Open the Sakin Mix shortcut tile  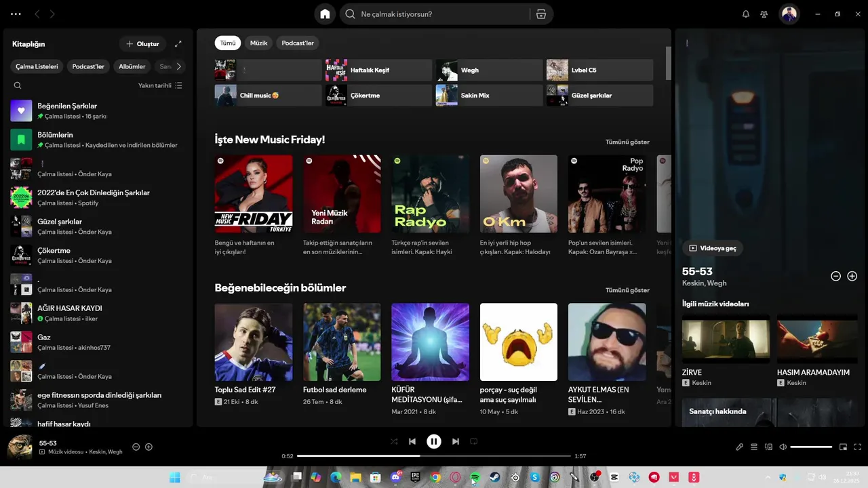pos(489,95)
